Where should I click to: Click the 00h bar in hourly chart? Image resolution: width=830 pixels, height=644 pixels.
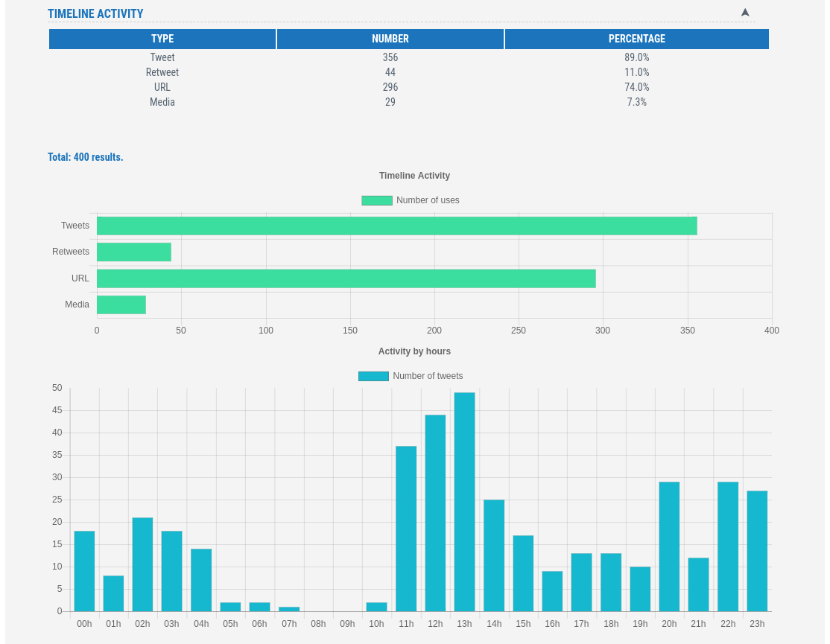click(x=84, y=571)
